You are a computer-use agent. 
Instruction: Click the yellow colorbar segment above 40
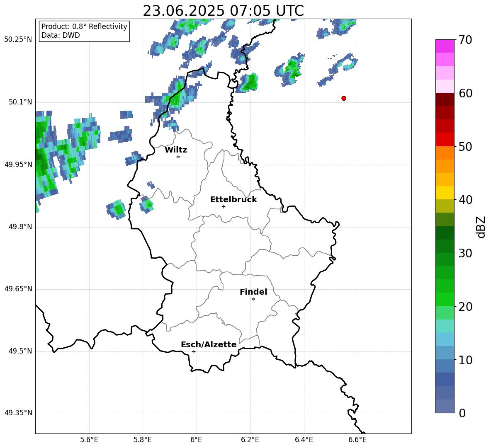[x=445, y=193]
